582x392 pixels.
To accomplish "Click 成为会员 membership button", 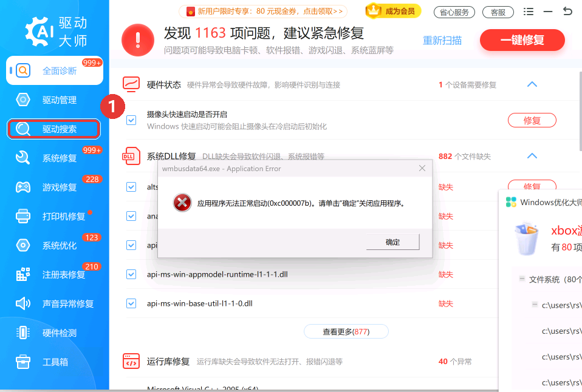I will [394, 11].
